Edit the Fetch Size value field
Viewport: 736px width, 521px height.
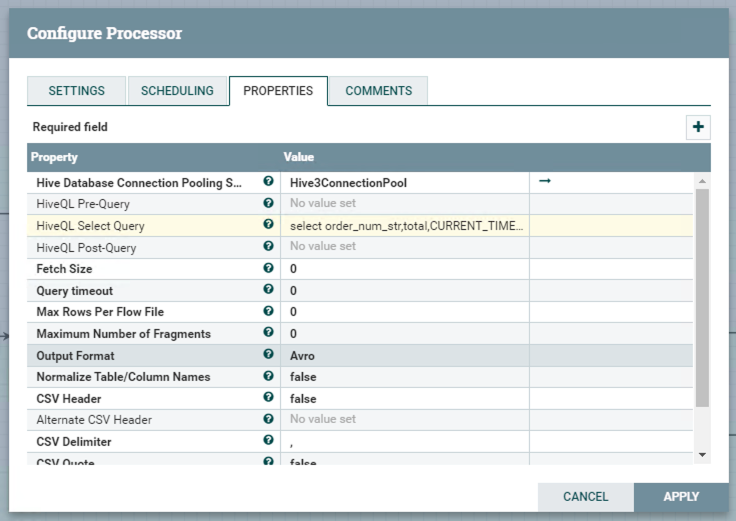tap(405, 269)
